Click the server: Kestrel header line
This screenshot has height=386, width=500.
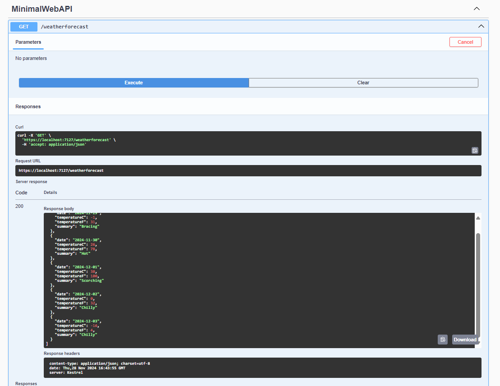[66, 372]
